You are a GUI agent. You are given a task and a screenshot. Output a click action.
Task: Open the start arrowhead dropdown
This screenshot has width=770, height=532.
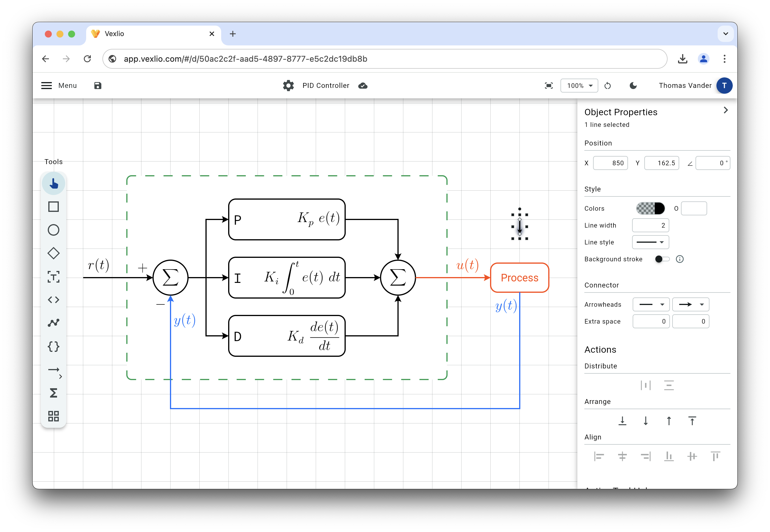(x=651, y=305)
